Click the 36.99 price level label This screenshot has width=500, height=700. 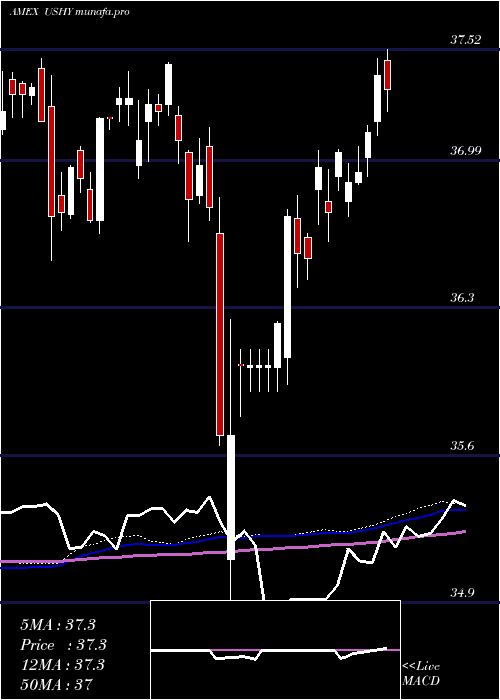click(466, 151)
